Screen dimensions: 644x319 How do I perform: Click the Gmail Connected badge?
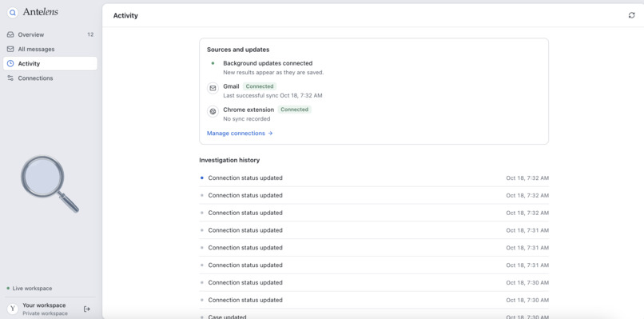[x=260, y=86]
